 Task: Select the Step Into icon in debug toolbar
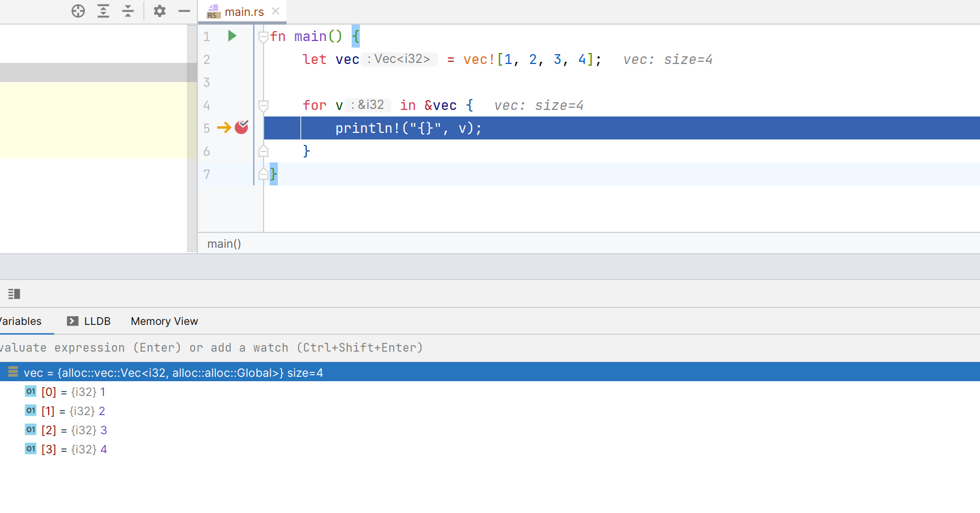[x=103, y=11]
